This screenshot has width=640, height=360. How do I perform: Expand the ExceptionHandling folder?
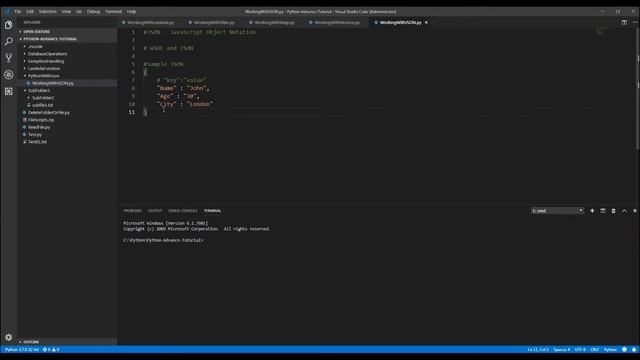pos(46,61)
